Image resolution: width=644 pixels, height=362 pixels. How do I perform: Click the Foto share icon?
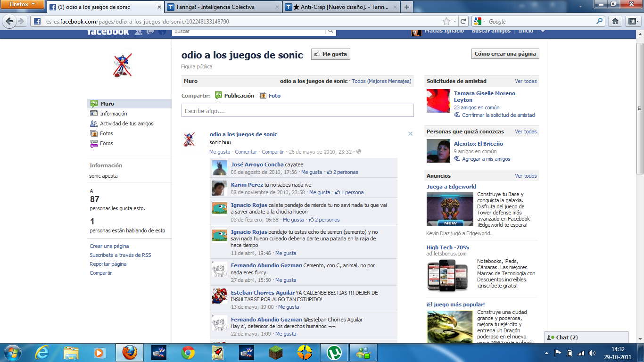point(263,96)
